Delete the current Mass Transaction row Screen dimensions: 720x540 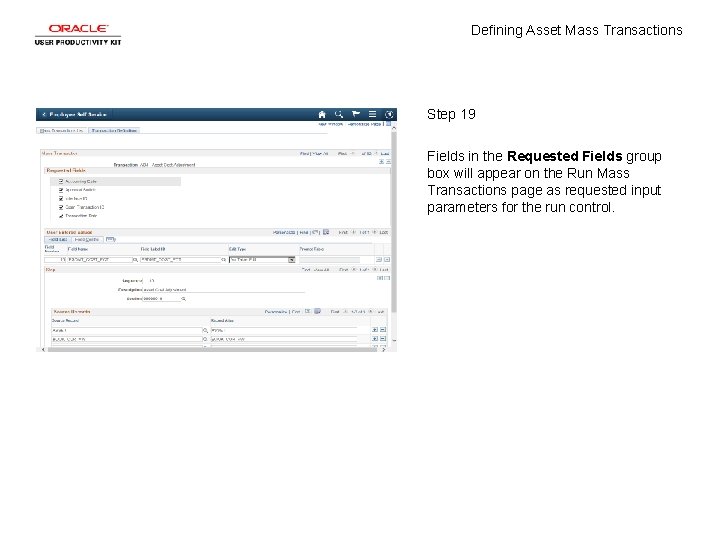pyautogui.click(x=388, y=162)
